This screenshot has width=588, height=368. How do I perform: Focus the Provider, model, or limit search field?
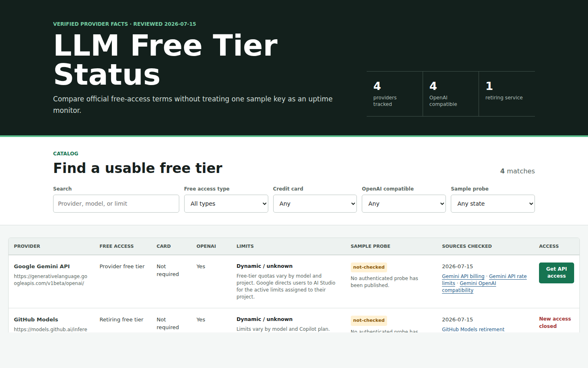click(116, 204)
